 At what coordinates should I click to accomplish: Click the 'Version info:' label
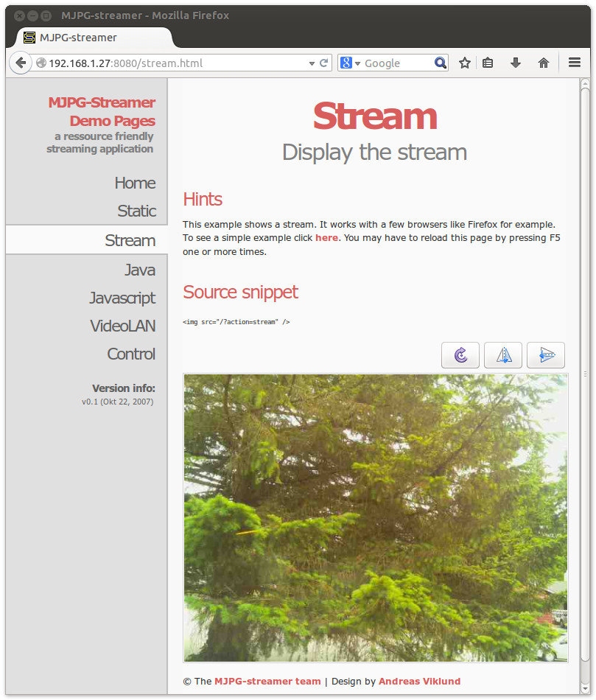(124, 388)
